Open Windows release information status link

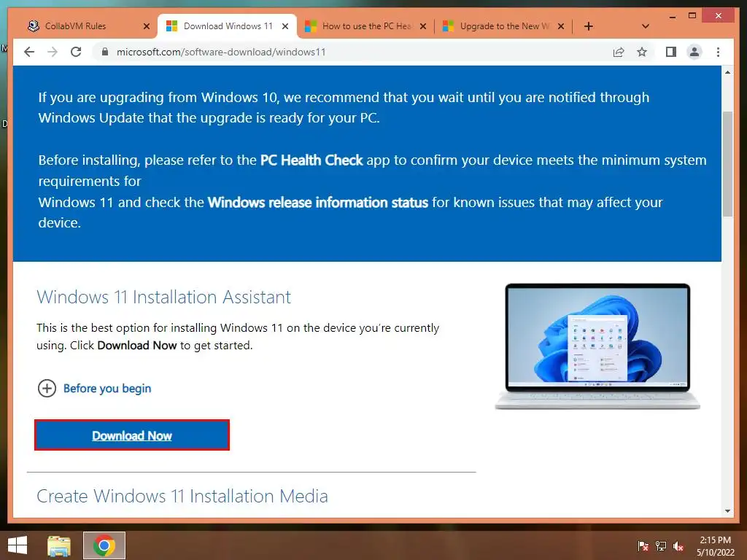318,203
